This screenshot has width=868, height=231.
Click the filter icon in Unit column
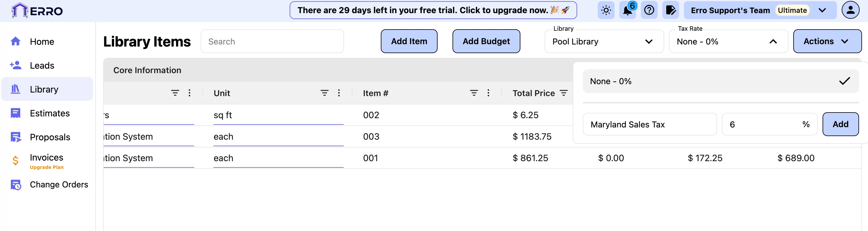(x=324, y=93)
